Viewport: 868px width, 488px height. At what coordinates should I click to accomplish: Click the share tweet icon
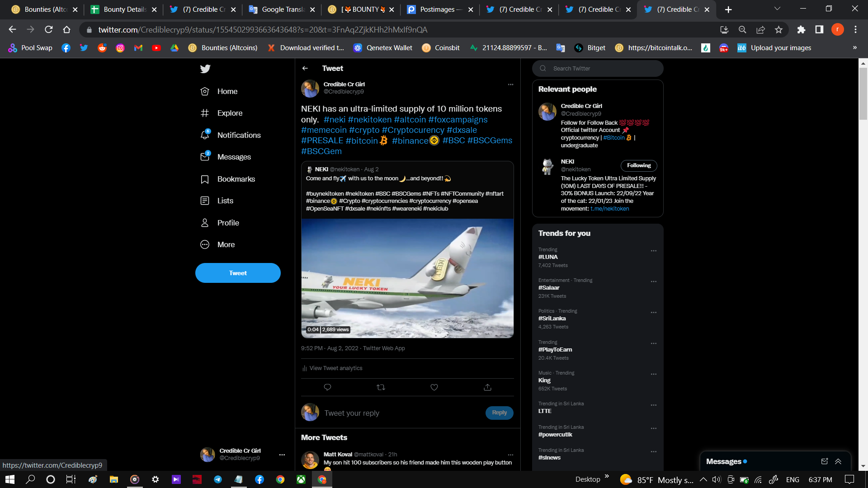coord(487,387)
